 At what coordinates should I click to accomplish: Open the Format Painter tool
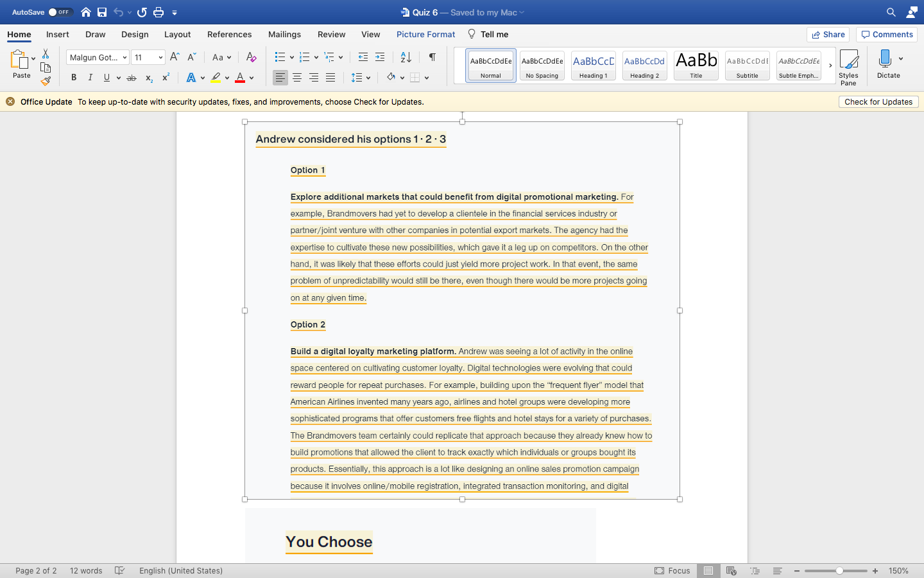pyautogui.click(x=46, y=80)
